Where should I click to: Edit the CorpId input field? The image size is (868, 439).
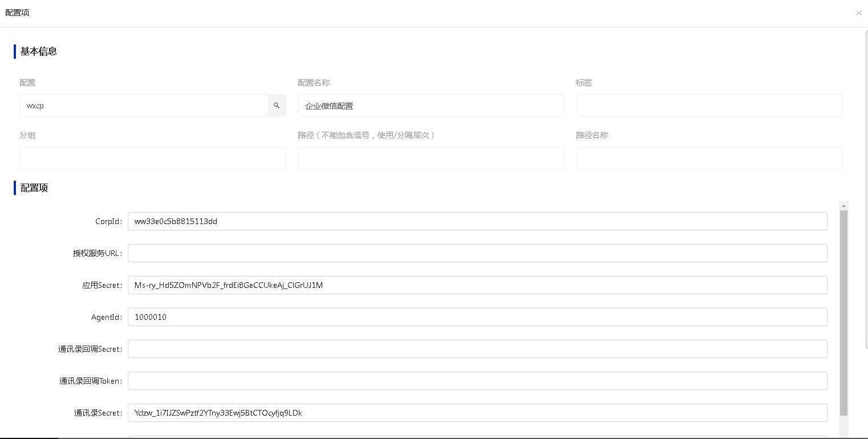coord(477,221)
